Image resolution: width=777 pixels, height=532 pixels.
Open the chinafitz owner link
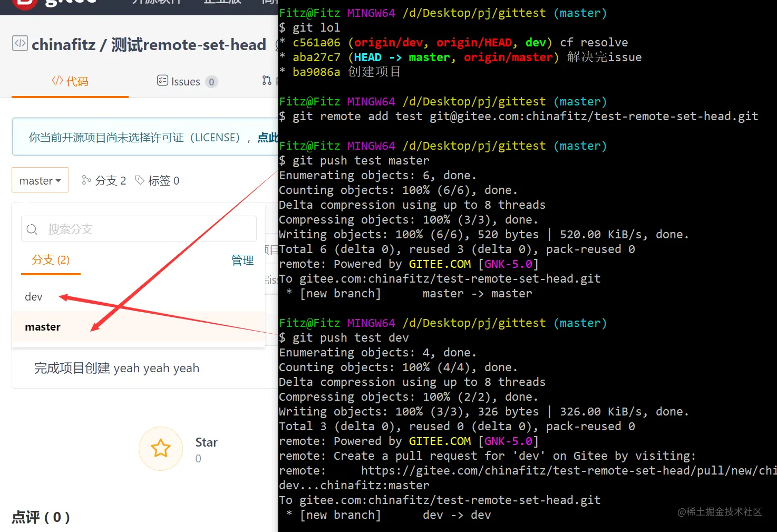[64, 45]
